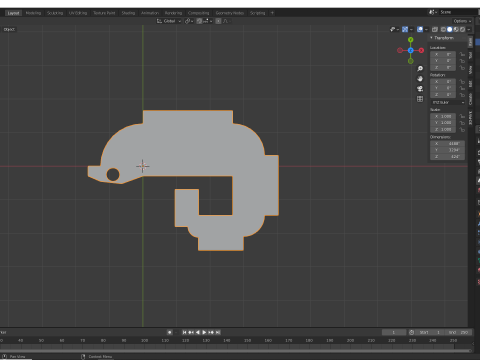Click the Dimensions Y field
The width and height of the screenshot is (480, 360).
(x=447, y=150)
